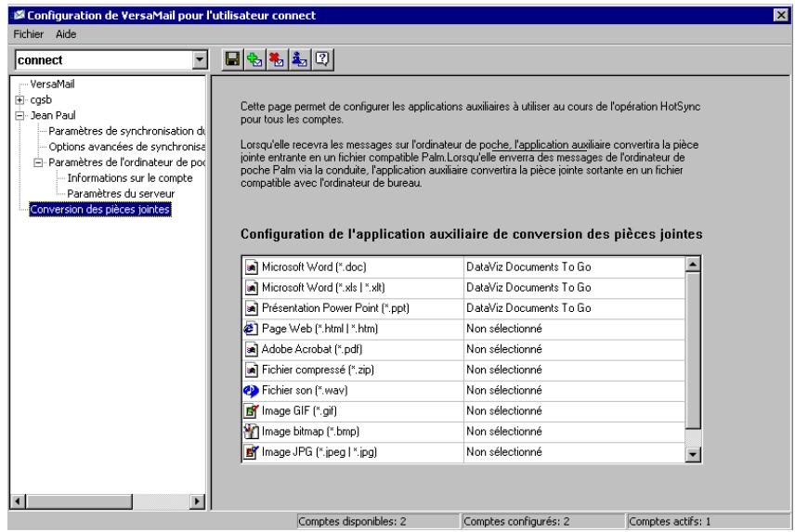Collapse the Jean Paul tree node
Viewport: 795px width, 532px height.
pos(20,116)
